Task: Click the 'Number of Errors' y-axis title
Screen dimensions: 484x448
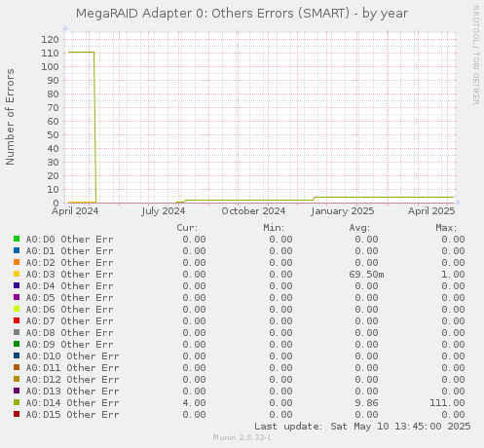Action: coord(10,117)
